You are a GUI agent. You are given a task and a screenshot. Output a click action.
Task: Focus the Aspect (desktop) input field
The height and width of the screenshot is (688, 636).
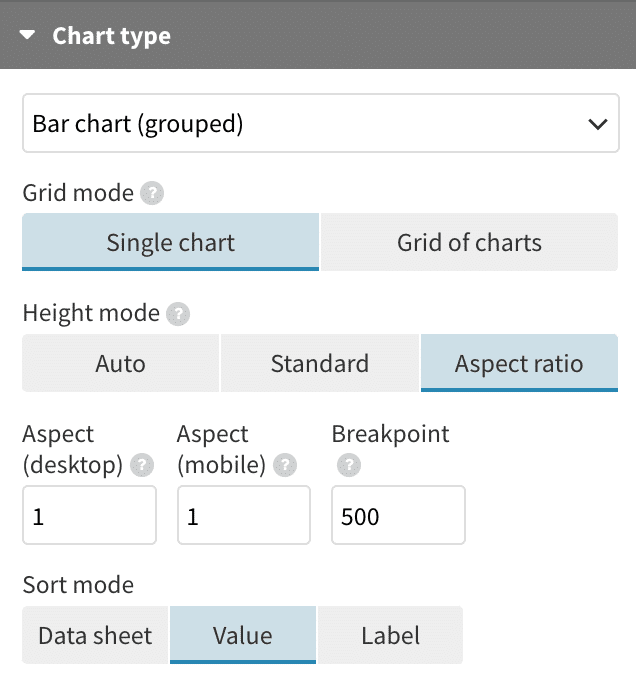pyautogui.click(x=90, y=515)
